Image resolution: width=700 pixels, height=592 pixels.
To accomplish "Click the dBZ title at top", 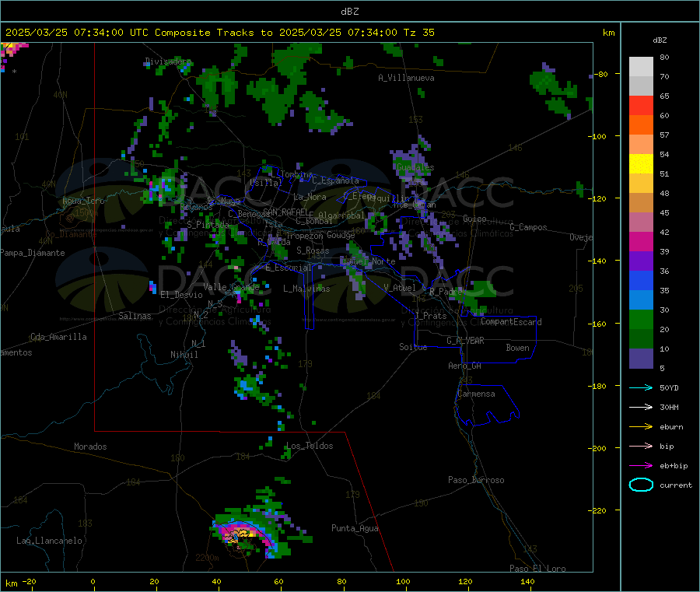I will tap(349, 12).
